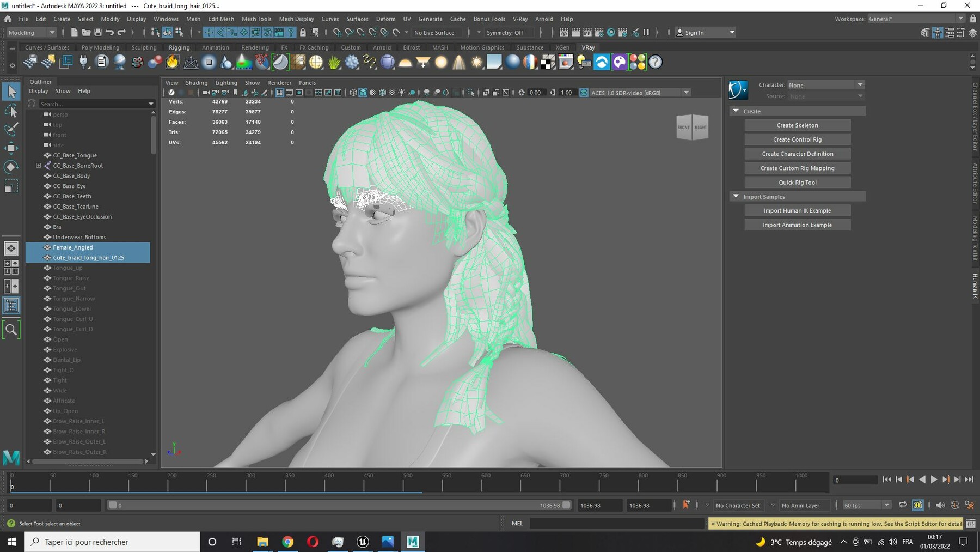The image size is (980, 552).
Task: Toggle Outliner panel layout button
Action: (x=11, y=305)
